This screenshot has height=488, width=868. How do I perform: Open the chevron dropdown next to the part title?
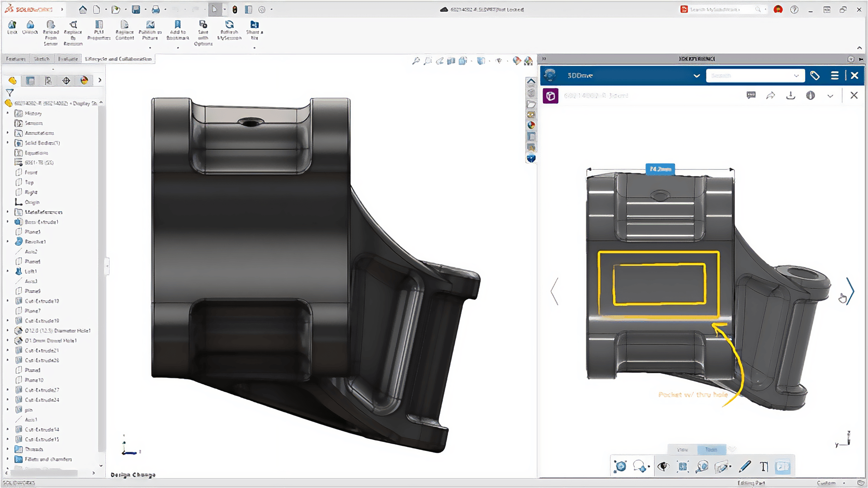pos(831,96)
